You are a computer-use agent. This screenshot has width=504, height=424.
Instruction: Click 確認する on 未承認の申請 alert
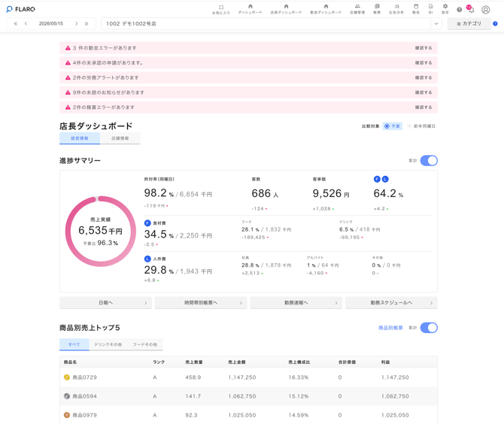[x=424, y=62]
